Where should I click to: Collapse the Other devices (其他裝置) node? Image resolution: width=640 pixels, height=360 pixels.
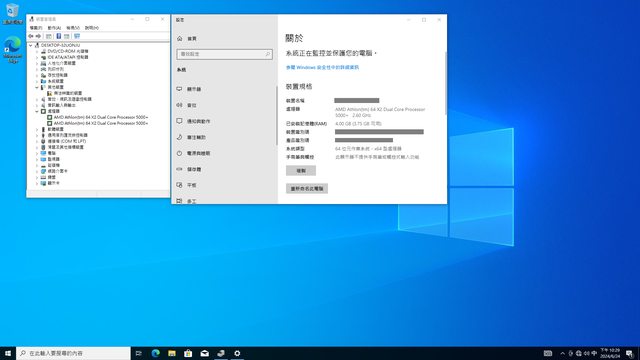pos(37,87)
